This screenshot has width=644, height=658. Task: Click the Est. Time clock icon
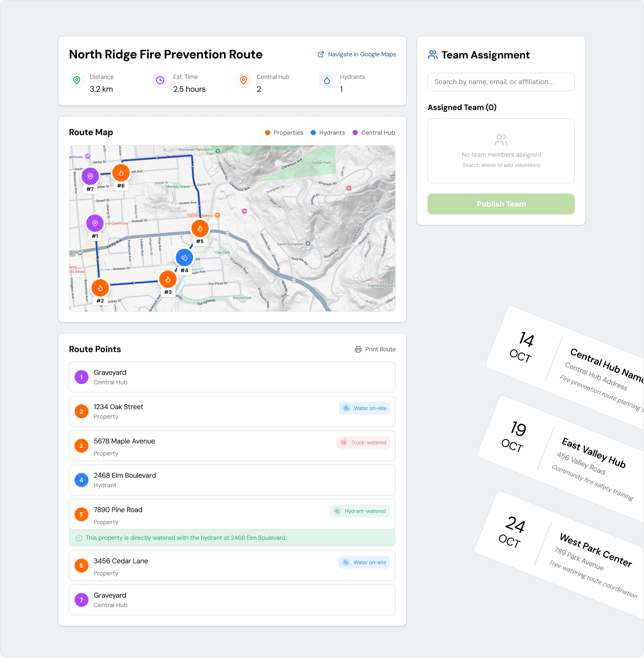(160, 80)
